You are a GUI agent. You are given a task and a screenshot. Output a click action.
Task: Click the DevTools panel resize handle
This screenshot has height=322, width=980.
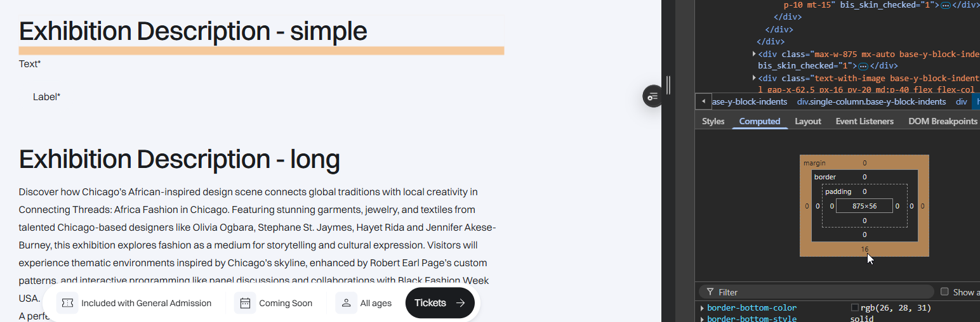pyautogui.click(x=668, y=85)
